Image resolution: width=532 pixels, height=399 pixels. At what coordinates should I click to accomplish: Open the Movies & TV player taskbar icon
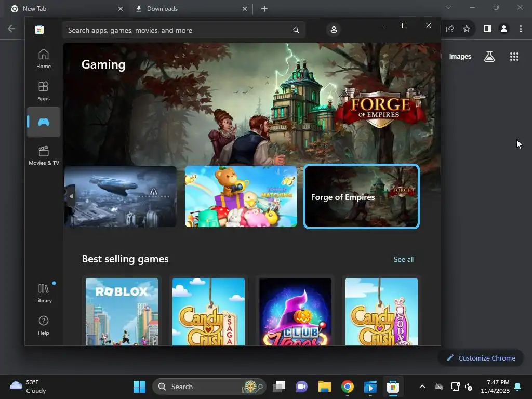point(370,387)
